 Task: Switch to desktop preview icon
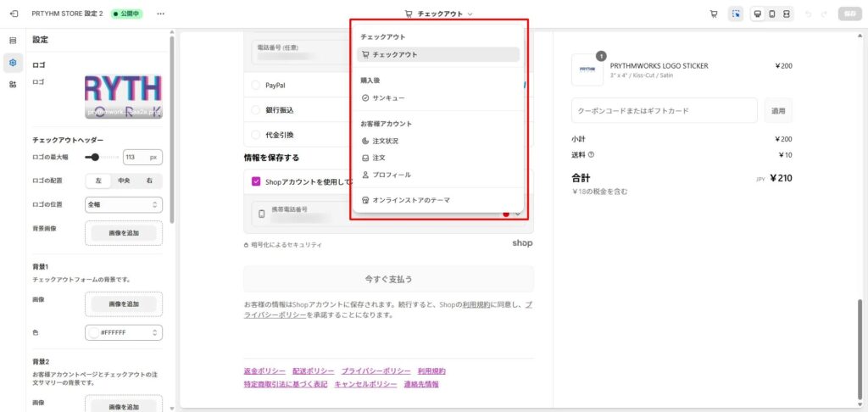[757, 14]
